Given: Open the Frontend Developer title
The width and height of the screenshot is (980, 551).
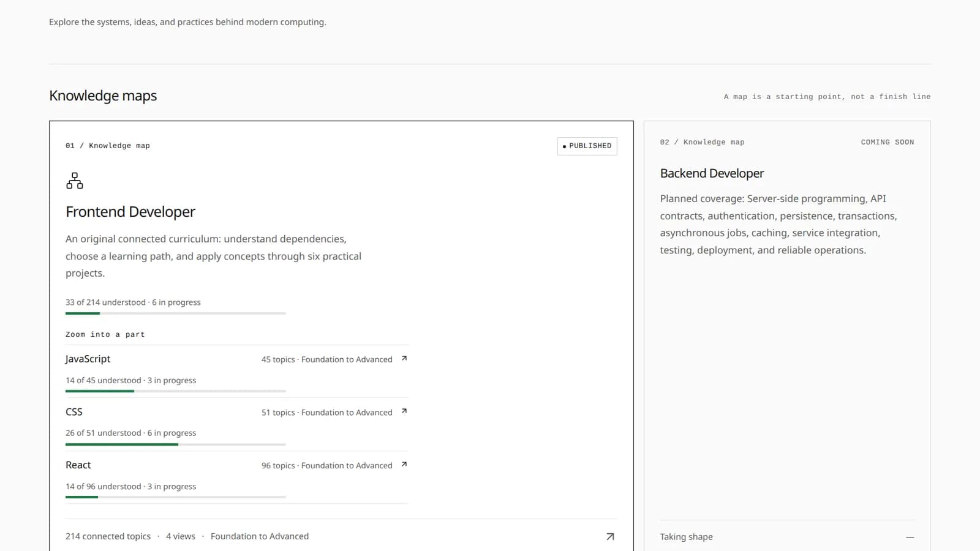Looking at the screenshot, I should pos(130,212).
